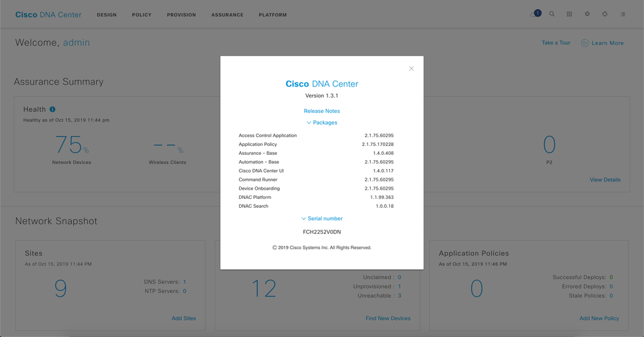The height and width of the screenshot is (337, 644).
Task: Select the Automation - Base package row
Action: click(x=317, y=162)
